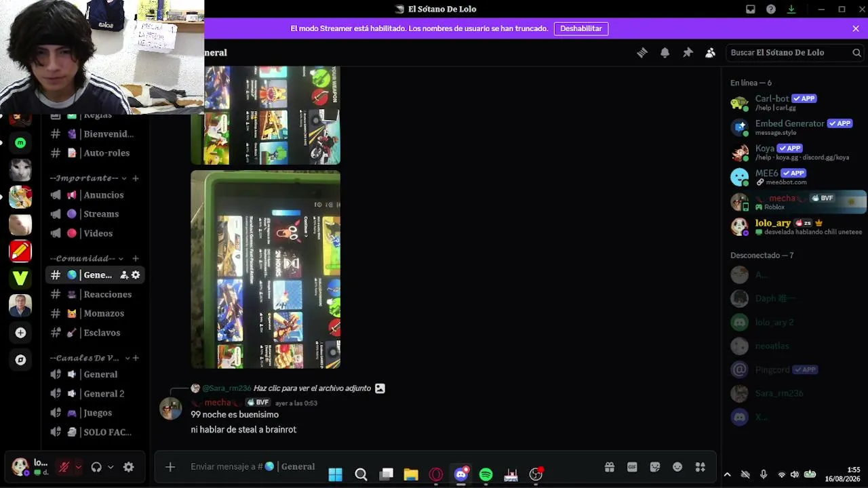Select Carl-bot in member list
The height and width of the screenshot is (488, 868).
pyautogui.click(x=793, y=102)
